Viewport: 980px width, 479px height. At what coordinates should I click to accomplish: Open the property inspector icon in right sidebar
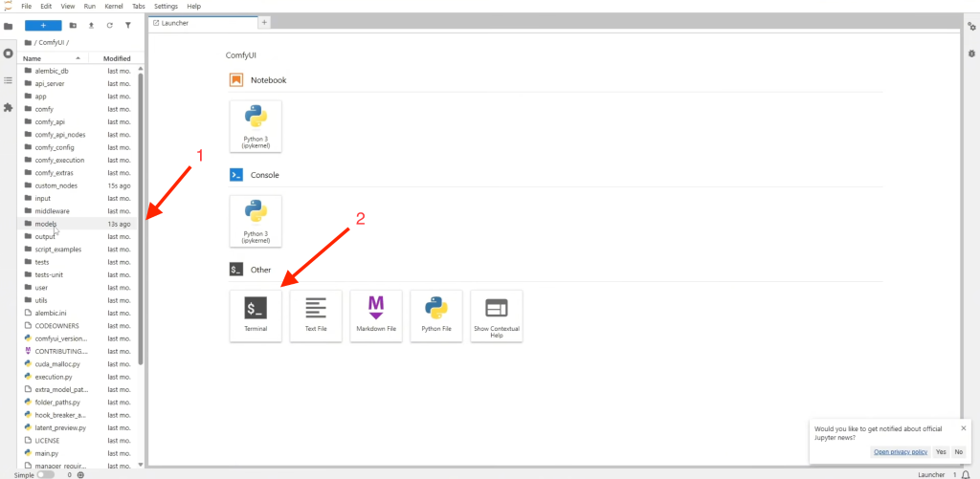(971, 26)
